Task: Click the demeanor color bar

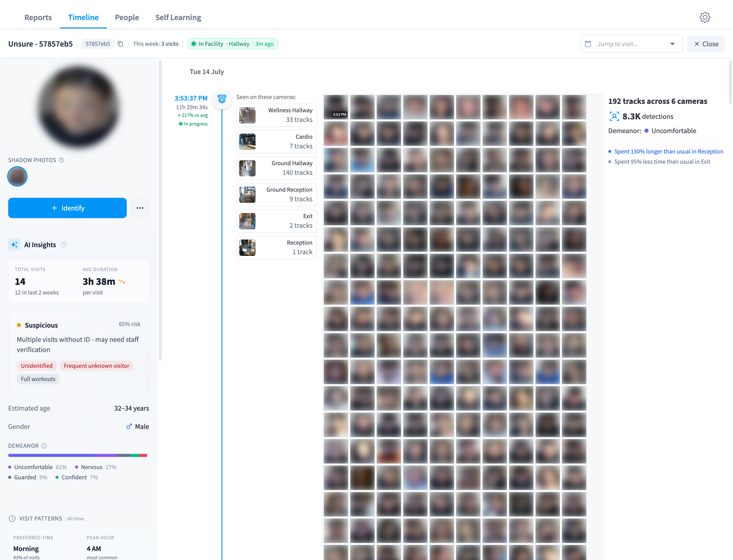Action: [x=78, y=455]
